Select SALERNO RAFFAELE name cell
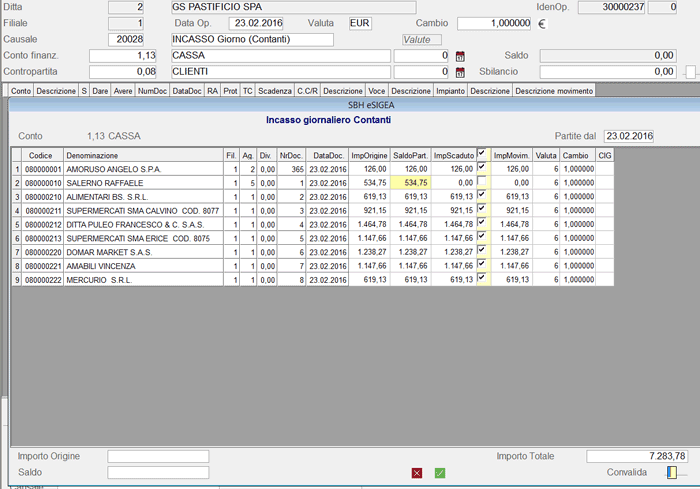Screen dimensions: 700x489 (143, 183)
